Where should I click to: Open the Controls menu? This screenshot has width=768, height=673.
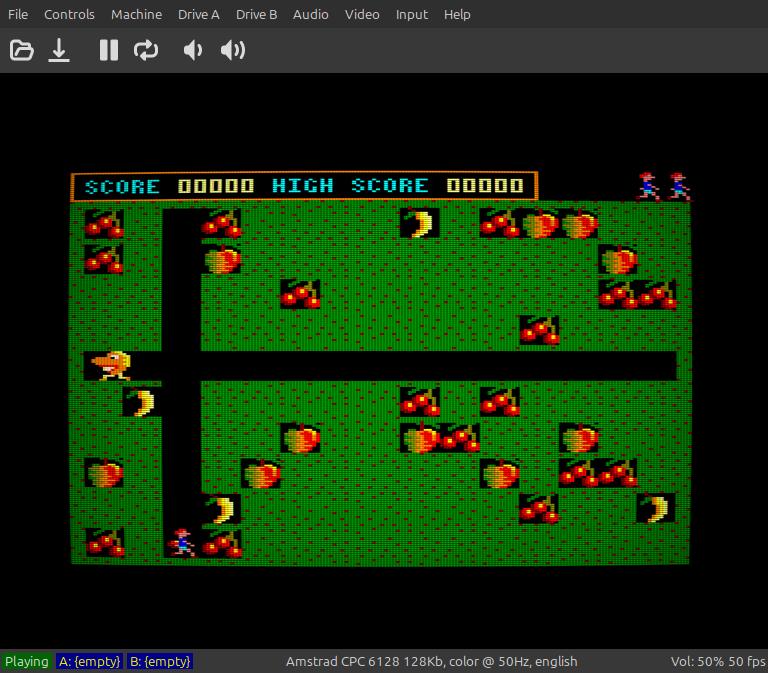(70, 14)
